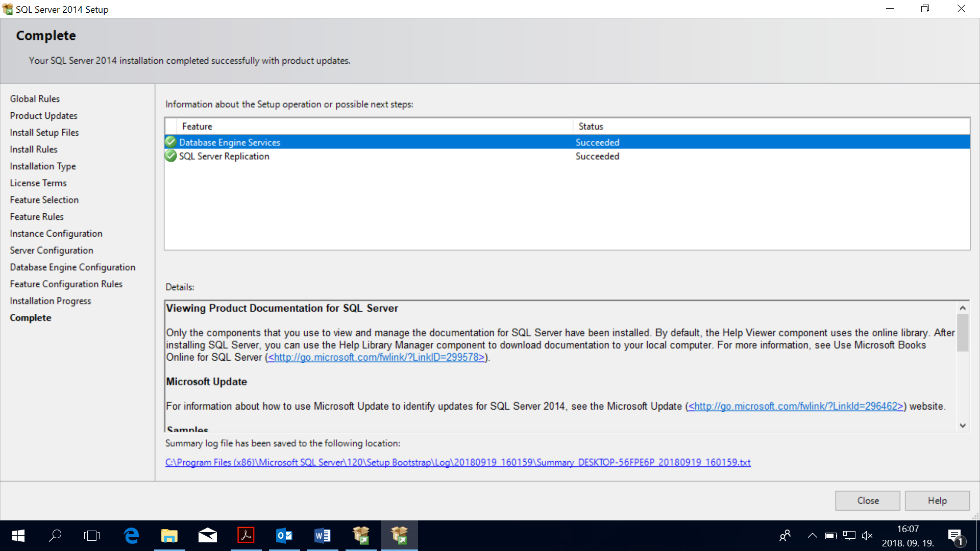This screenshot has height=551, width=980.
Task: Open the summary log file path link
Action: [458, 462]
